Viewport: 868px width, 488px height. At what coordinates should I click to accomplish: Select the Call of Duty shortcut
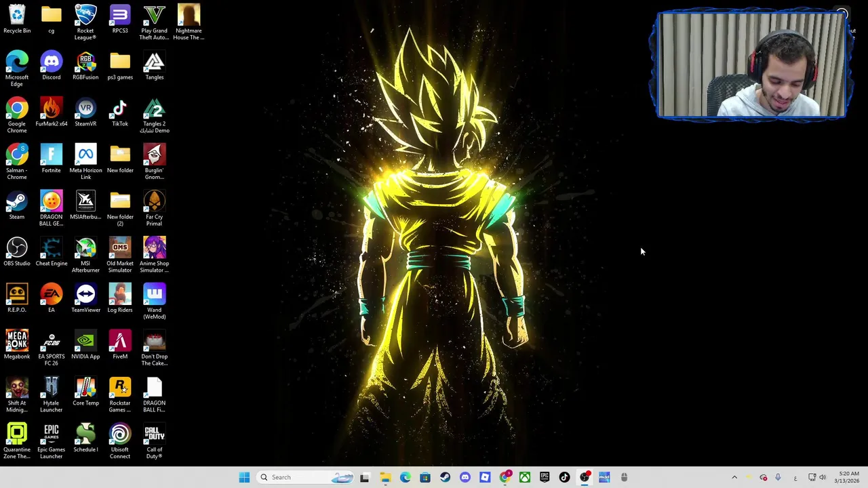pyautogui.click(x=154, y=441)
